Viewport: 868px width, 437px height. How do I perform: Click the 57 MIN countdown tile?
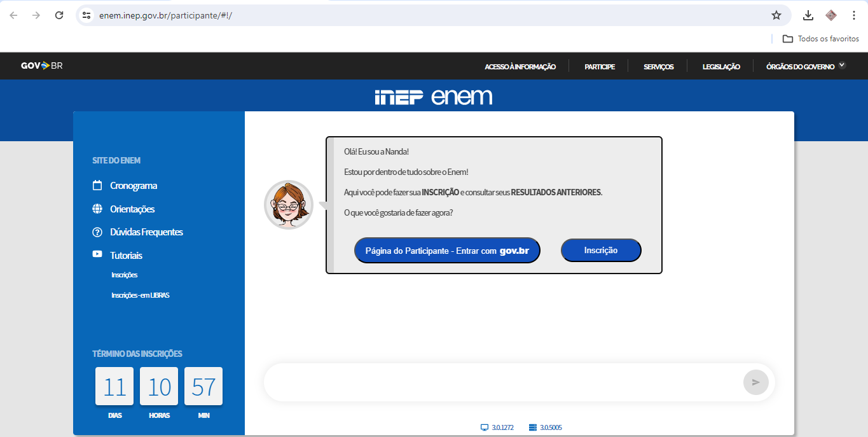[x=203, y=386]
